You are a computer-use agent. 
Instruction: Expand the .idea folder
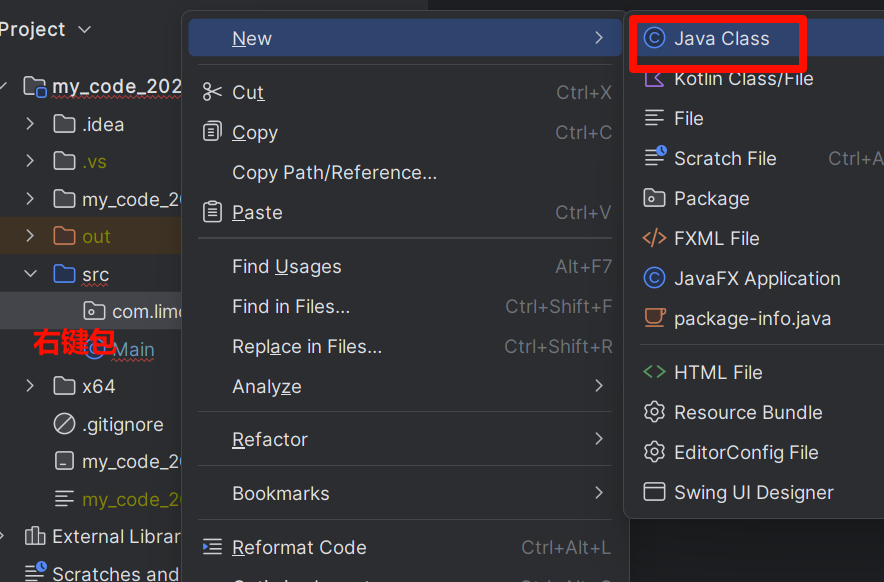click(x=30, y=124)
